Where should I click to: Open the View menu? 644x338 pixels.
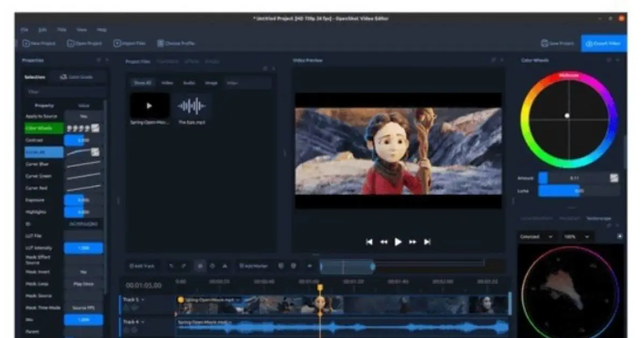82,30
